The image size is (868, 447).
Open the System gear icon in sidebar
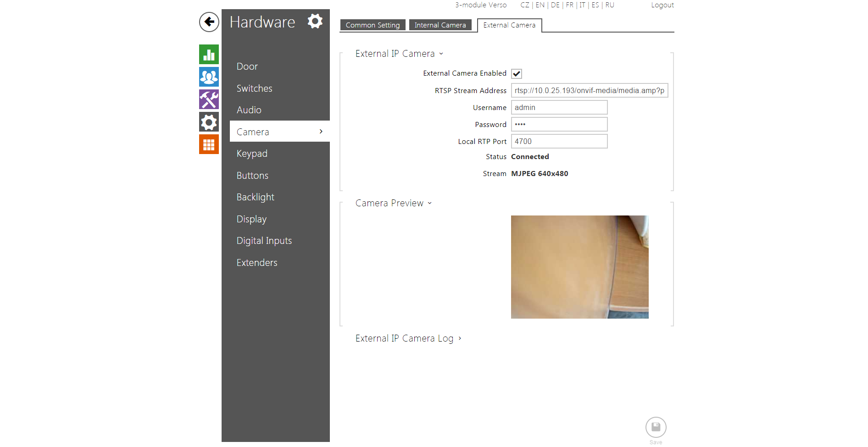tap(209, 122)
